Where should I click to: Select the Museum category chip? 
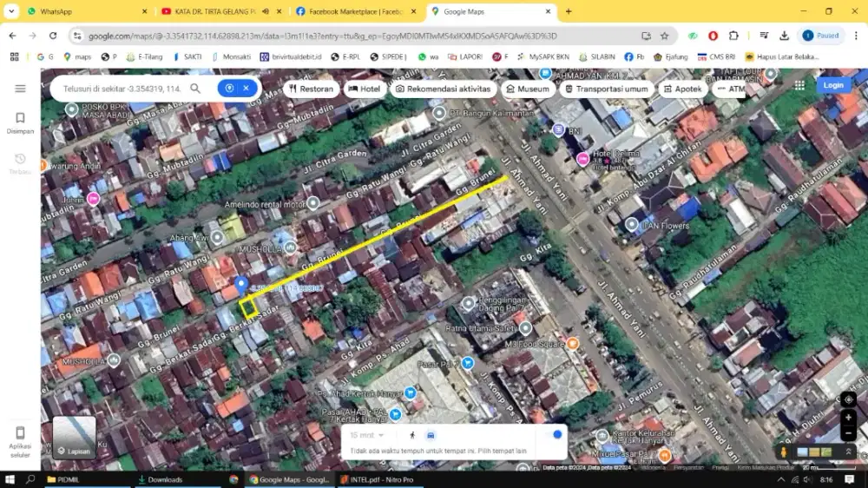coord(528,89)
